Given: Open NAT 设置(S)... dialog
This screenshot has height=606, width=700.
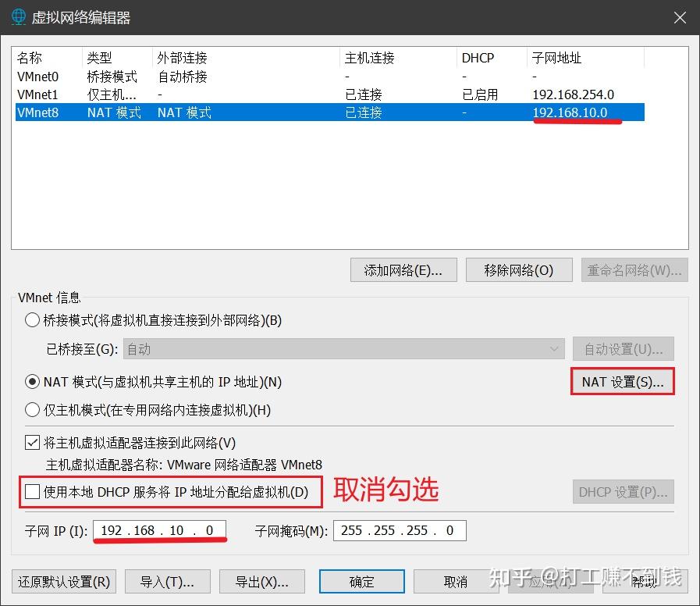Looking at the screenshot, I should coord(622,382).
